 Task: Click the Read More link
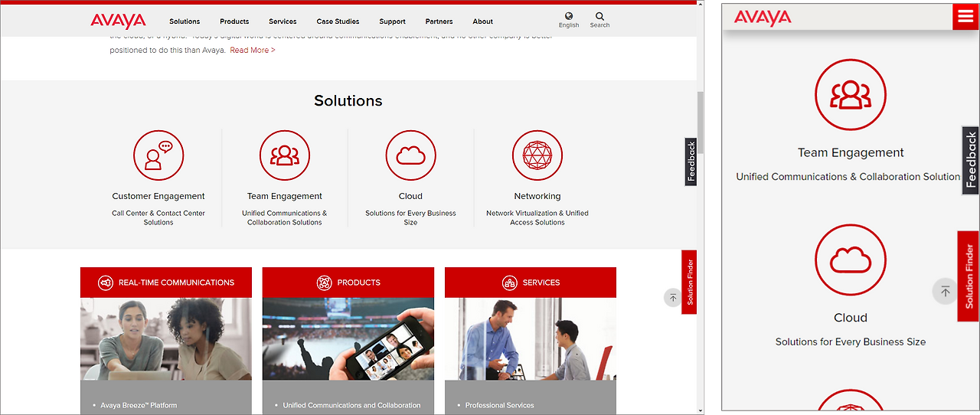tap(252, 51)
